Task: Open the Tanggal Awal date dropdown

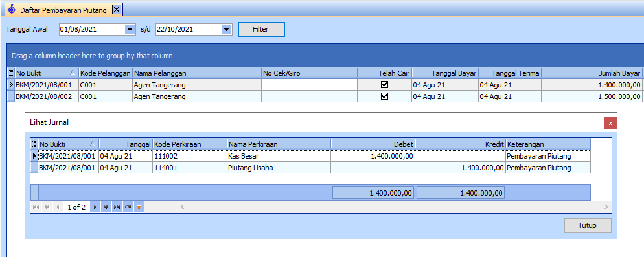Action: click(x=130, y=30)
